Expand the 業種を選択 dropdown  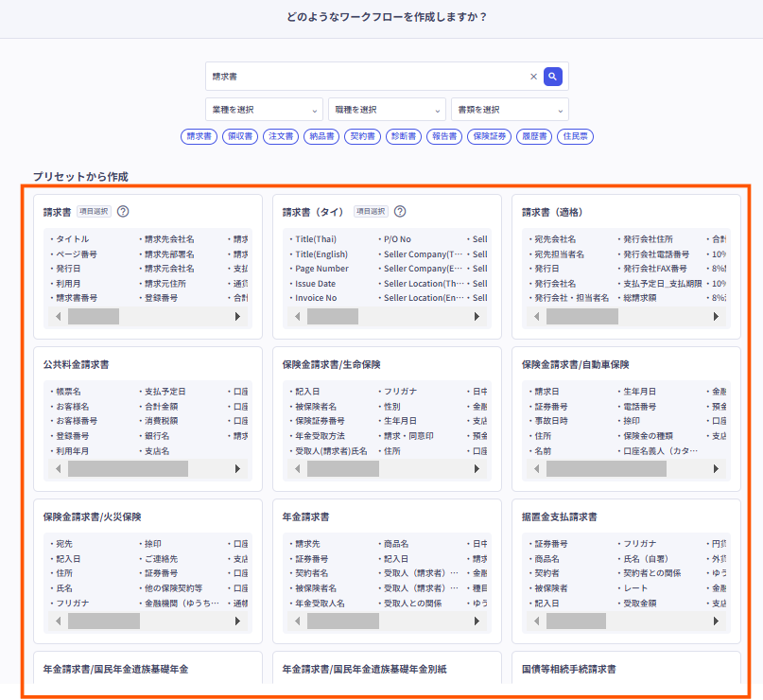(x=264, y=110)
